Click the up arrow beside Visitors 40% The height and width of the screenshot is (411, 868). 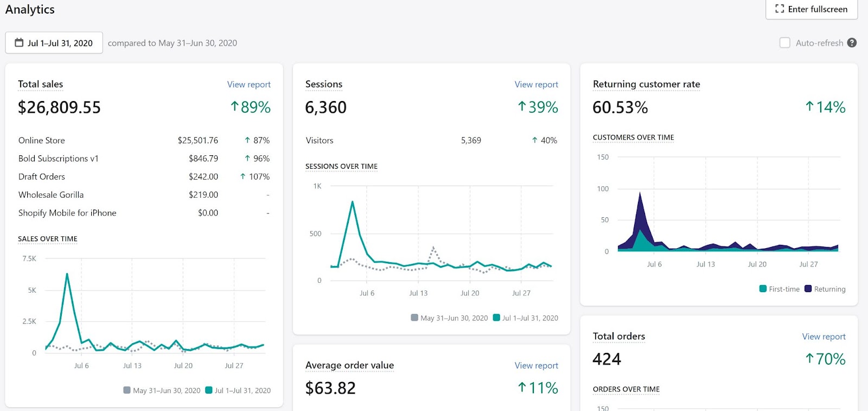pos(535,140)
